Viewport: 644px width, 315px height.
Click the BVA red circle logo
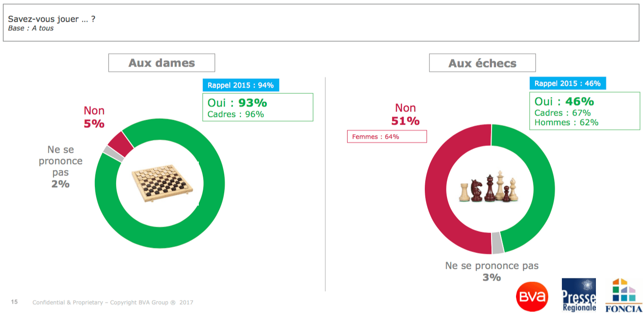(532, 296)
